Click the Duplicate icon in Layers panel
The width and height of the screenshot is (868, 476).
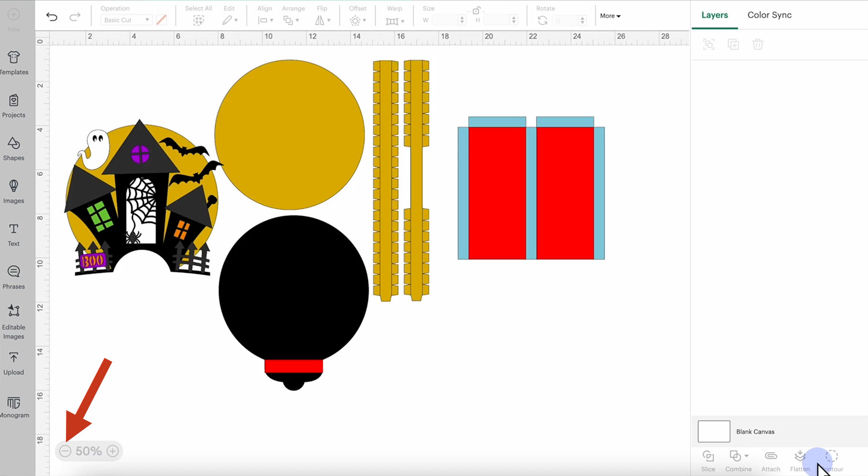(x=733, y=45)
